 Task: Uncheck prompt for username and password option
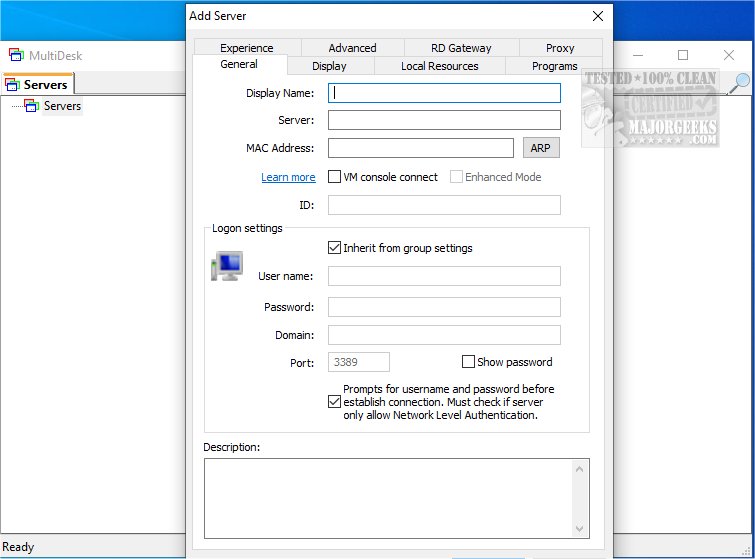click(x=335, y=402)
